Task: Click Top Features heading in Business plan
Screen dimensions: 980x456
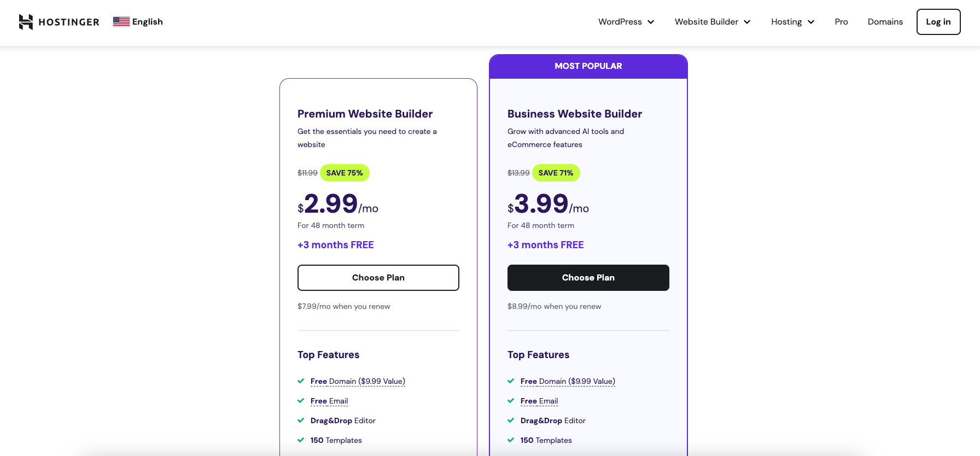Action: point(538,355)
